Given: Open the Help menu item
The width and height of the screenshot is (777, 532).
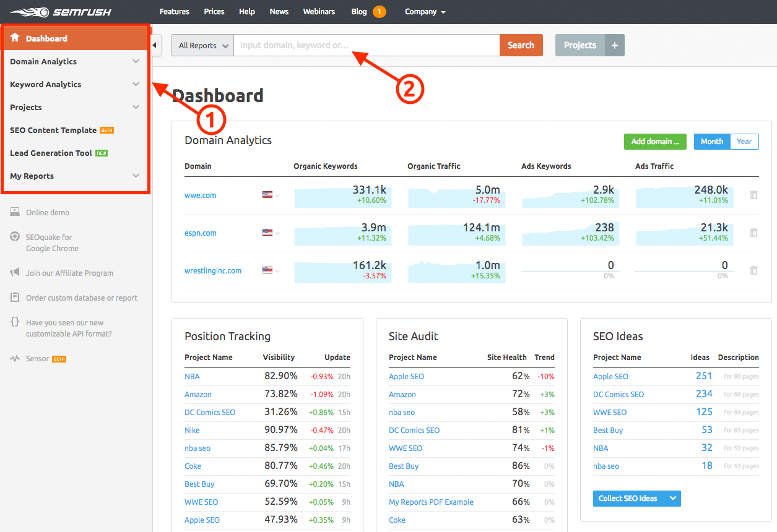Looking at the screenshot, I should click(x=247, y=12).
